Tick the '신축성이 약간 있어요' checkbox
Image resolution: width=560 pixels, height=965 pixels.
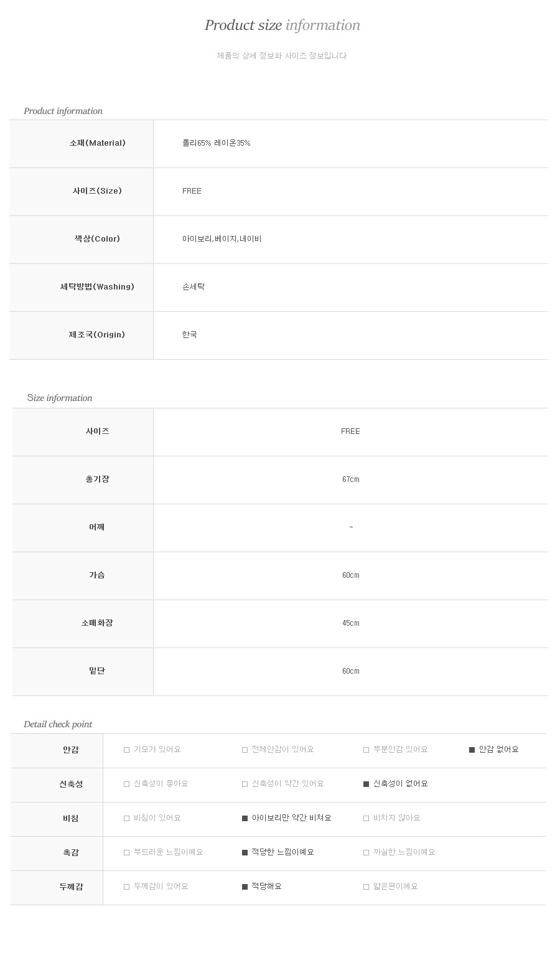(x=245, y=784)
